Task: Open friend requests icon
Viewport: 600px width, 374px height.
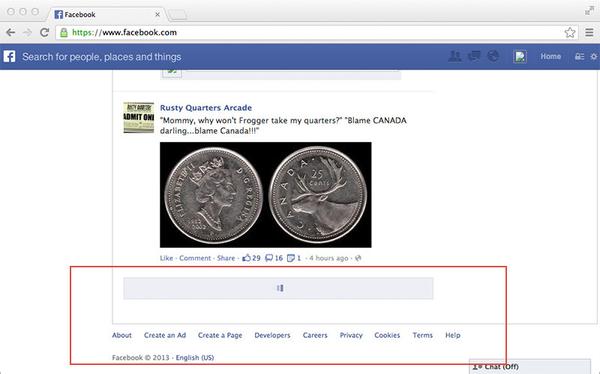Action: click(455, 56)
